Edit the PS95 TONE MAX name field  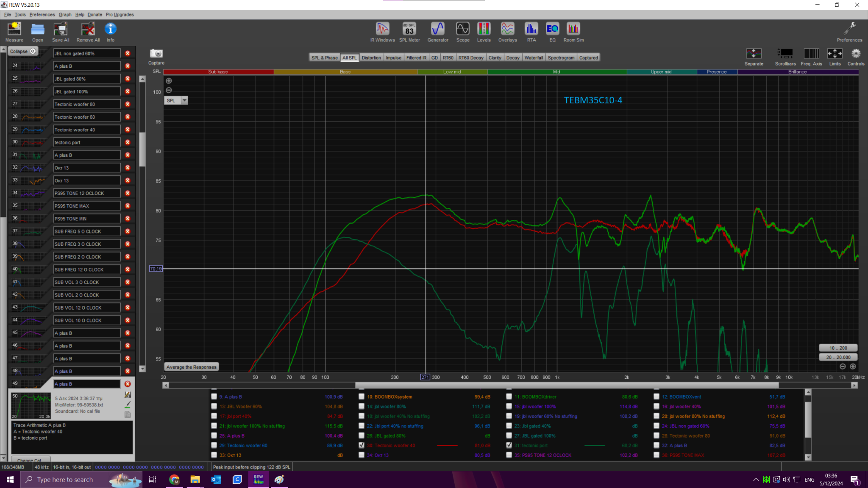click(87, 206)
